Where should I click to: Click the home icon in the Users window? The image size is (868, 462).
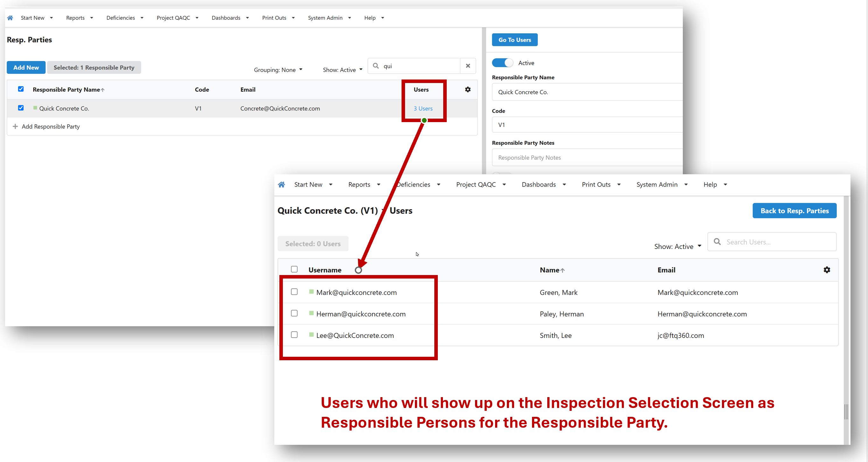(281, 184)
